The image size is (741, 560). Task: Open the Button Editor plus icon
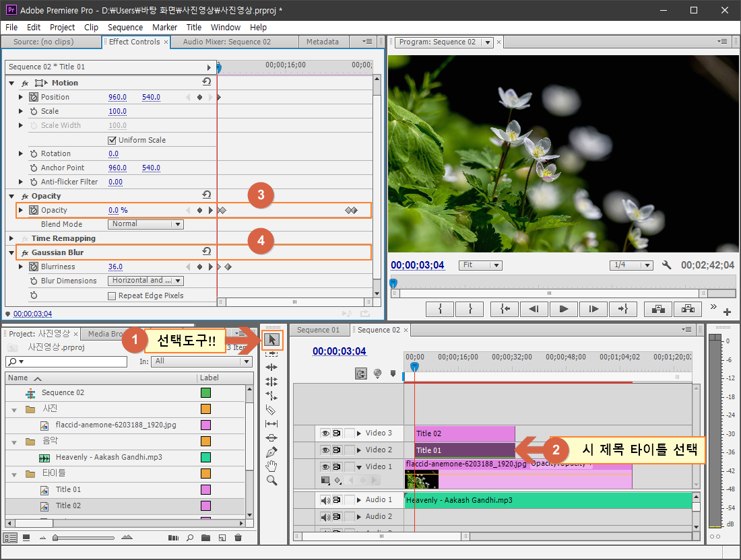tap(728, 312)
